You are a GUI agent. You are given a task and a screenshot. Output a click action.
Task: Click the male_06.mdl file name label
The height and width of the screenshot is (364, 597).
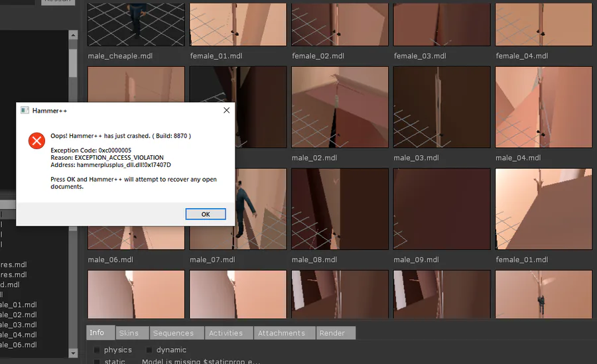[x=110, y=260]
